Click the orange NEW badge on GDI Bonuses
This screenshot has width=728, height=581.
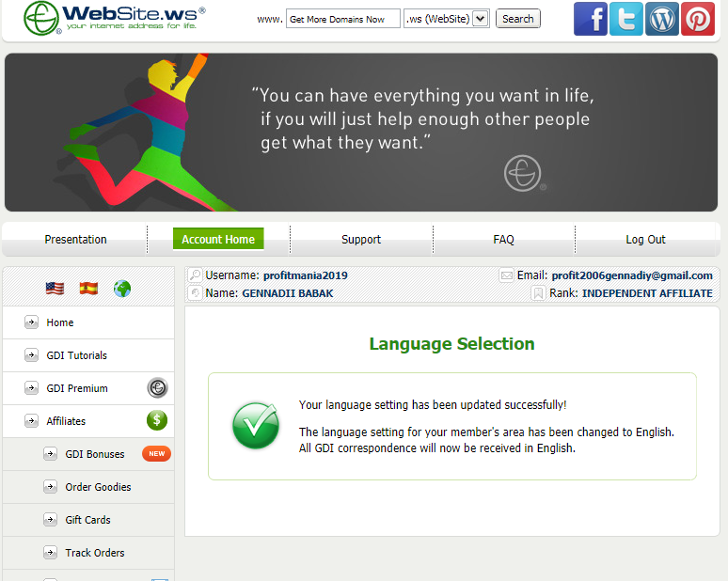[156, 453]
